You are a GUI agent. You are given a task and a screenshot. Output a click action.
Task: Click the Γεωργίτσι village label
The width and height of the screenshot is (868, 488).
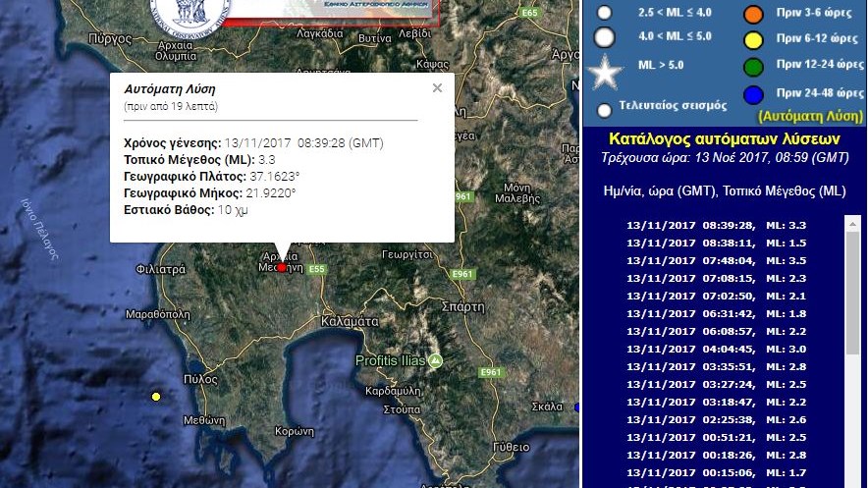(x=407, y=254)
